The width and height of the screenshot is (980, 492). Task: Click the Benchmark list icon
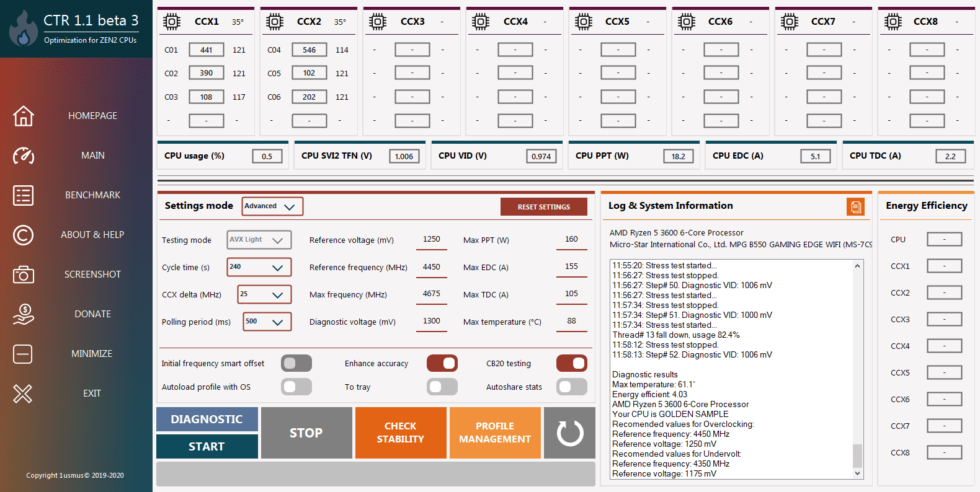24,195
